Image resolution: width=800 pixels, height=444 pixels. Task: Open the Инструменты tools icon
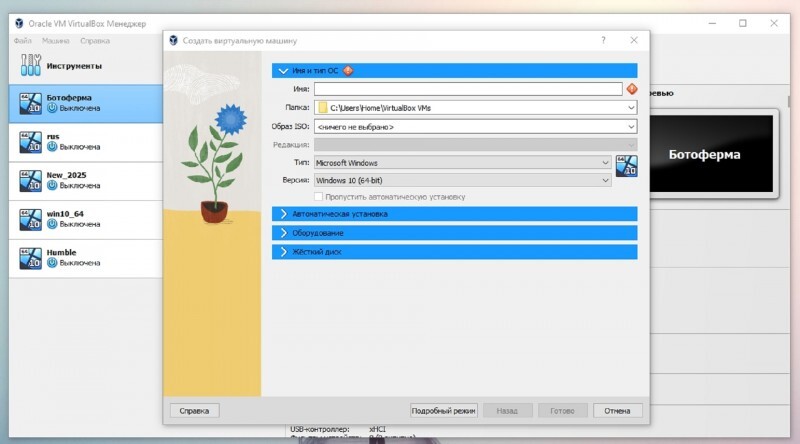(x=31, y=65)
